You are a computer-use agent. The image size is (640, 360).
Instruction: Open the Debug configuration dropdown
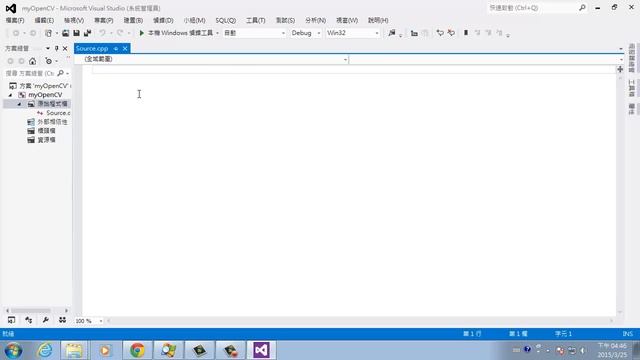(319, 33)
